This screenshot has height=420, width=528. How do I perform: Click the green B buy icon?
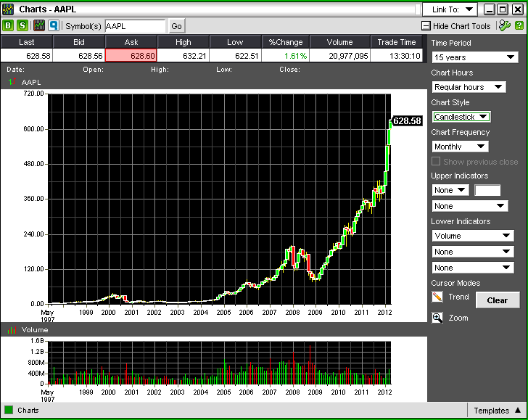pos(8,25)
